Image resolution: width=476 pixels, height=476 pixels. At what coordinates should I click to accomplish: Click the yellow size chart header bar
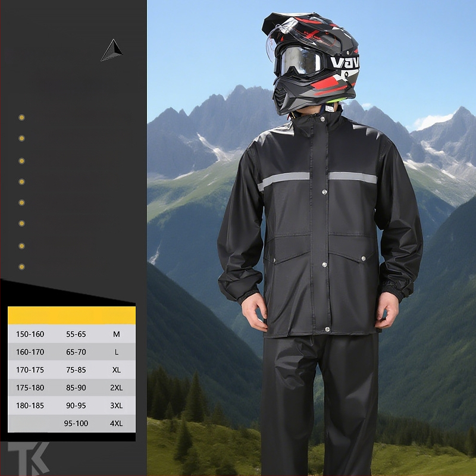click(71, 315)
